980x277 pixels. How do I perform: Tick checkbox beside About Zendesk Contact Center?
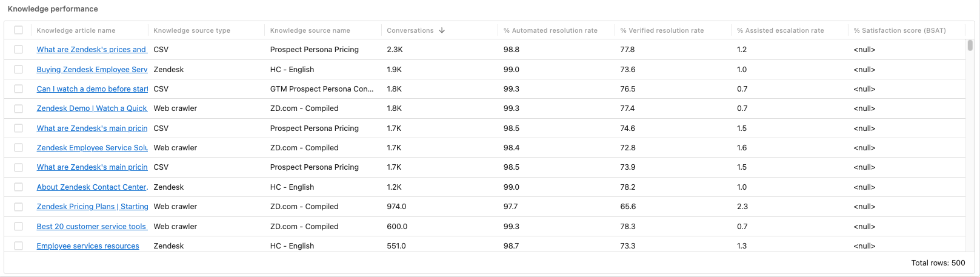(x=18, y=187)
